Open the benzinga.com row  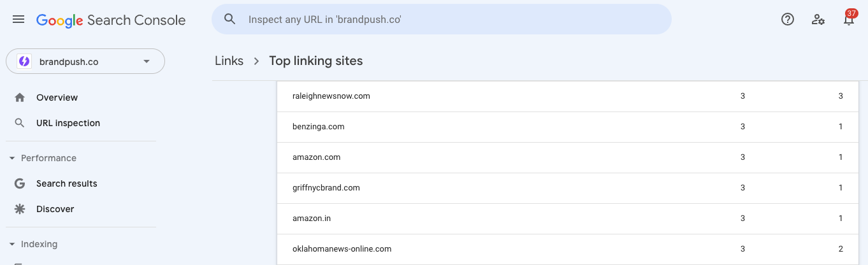click(x=567, y=127)
